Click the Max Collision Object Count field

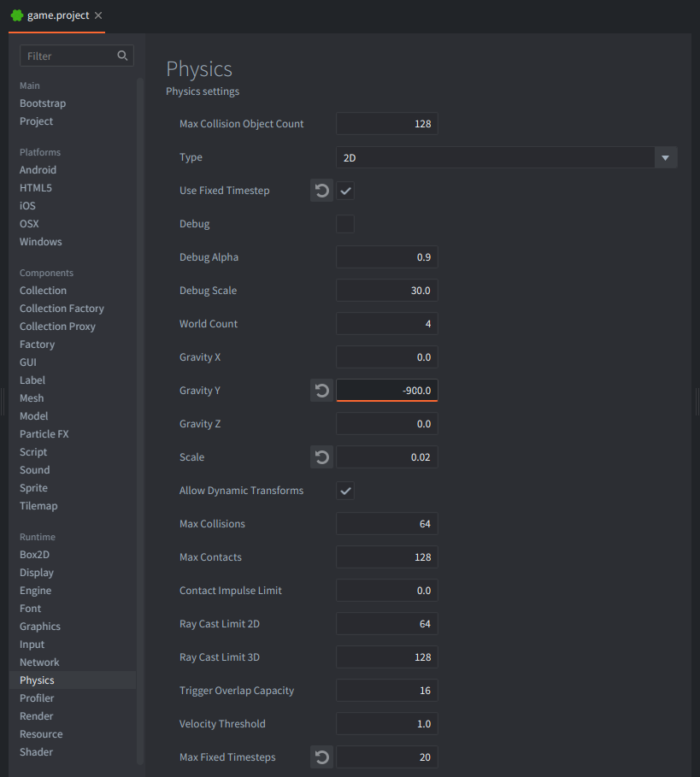pos(387,124)
